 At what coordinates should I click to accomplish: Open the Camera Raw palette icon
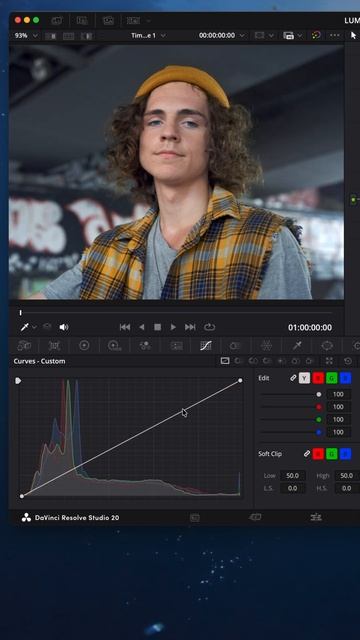point(24,345)
